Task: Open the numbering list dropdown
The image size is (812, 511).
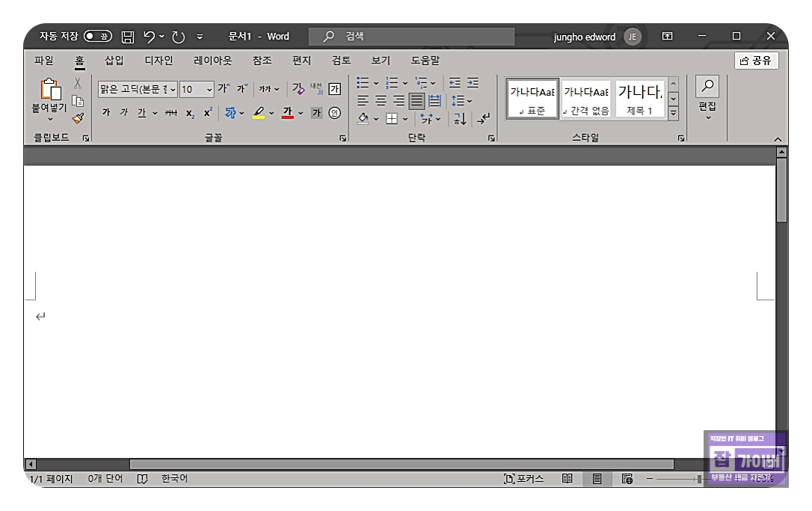Action: pos(405,83)
